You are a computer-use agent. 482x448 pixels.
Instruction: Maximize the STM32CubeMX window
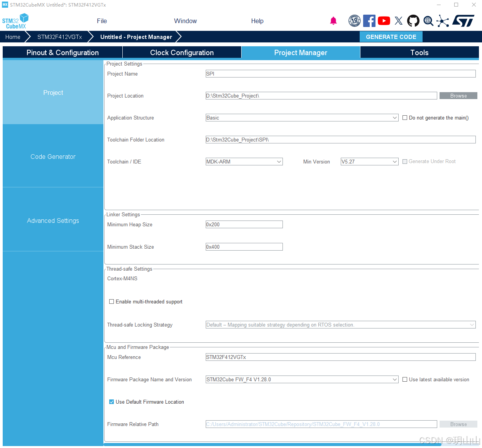pyautogui.click(x=456, y=5)
